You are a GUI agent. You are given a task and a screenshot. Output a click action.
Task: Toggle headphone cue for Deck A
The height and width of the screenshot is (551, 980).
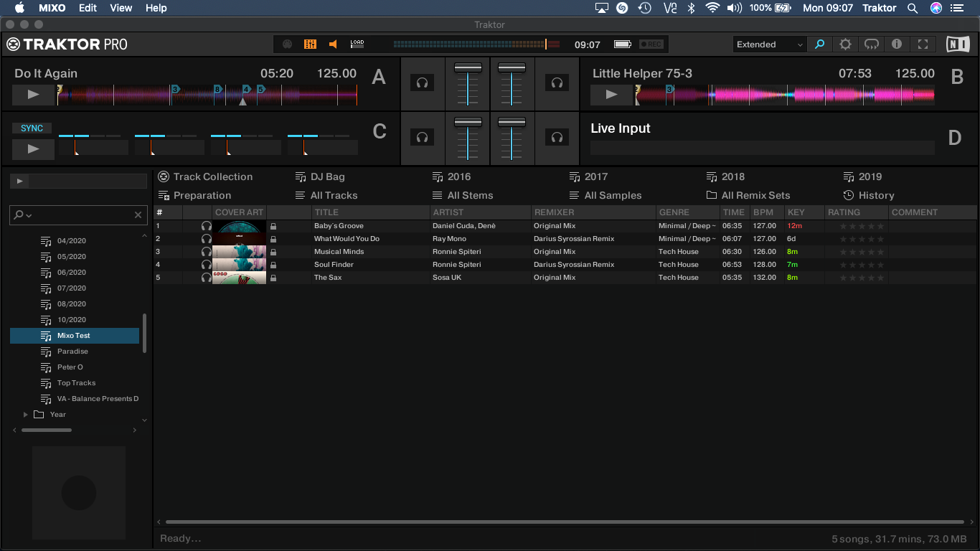coord(422,83)
